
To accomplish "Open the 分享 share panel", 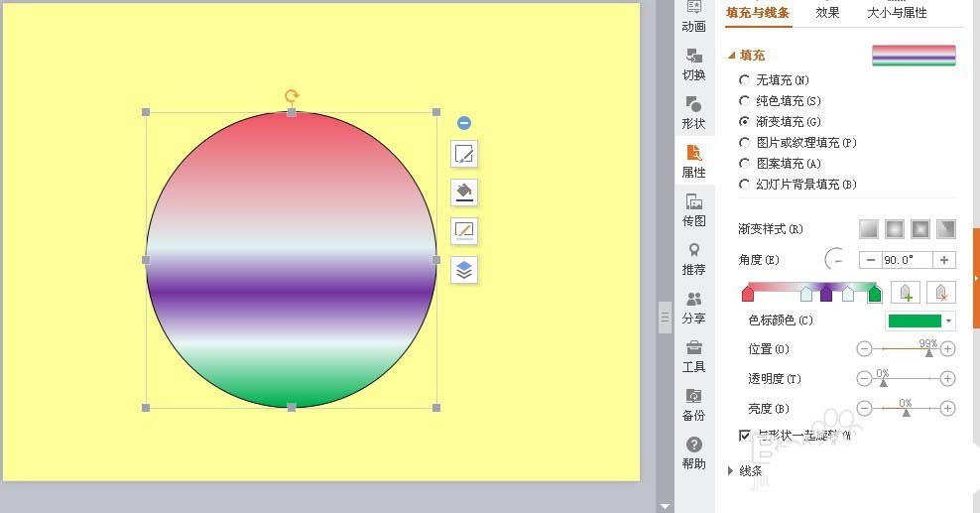I will (693, 308).
